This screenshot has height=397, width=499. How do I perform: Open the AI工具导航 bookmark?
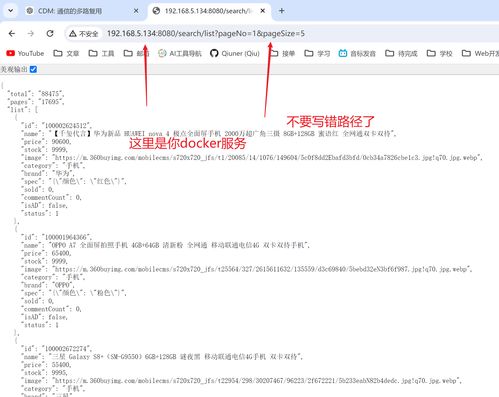180,53
